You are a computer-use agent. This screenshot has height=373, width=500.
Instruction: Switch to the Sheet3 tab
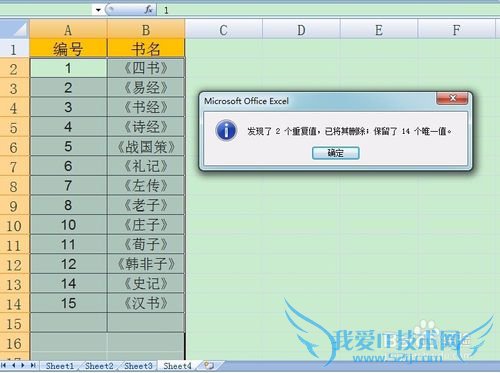pos(138,366)
